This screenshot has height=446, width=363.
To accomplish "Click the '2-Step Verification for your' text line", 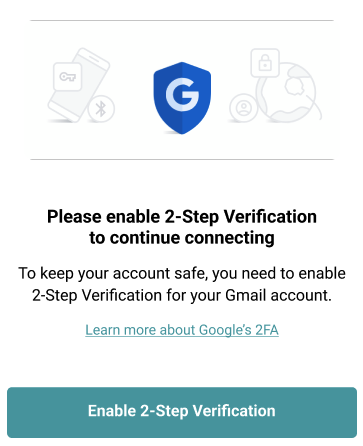I will [127, 295].
